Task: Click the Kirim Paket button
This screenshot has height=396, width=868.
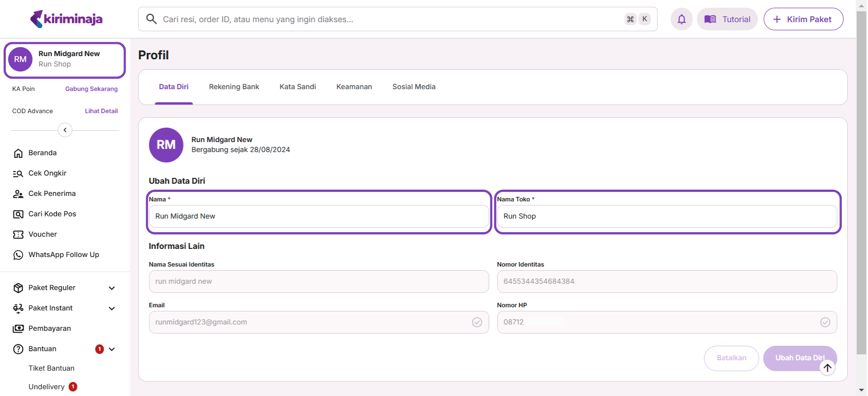Action: pos(803,19)
